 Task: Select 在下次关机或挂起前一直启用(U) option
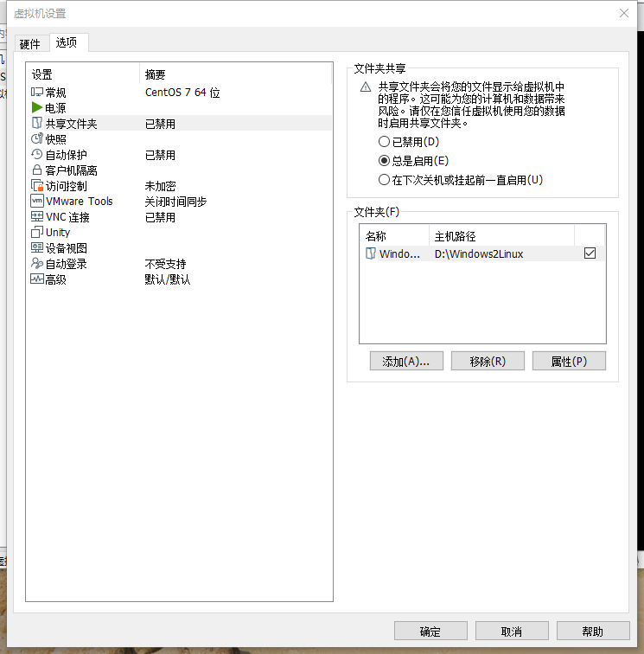[384, 180]
